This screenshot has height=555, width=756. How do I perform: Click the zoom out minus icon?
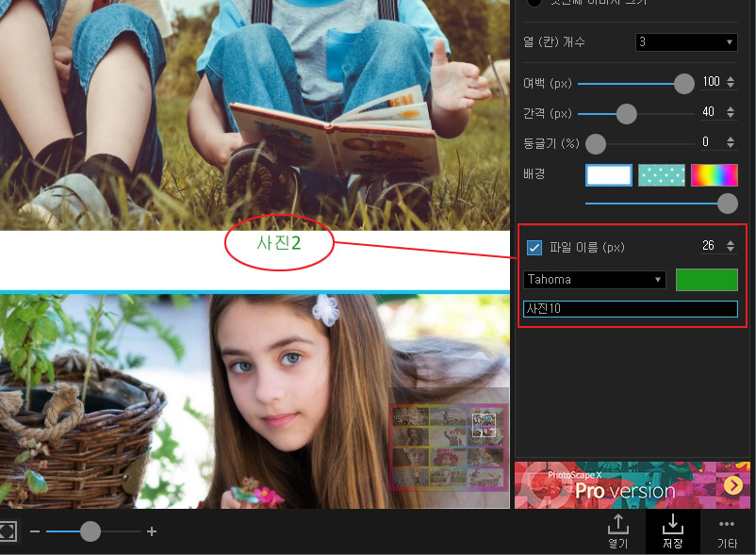pyautogui.click(x=35, y=531)
